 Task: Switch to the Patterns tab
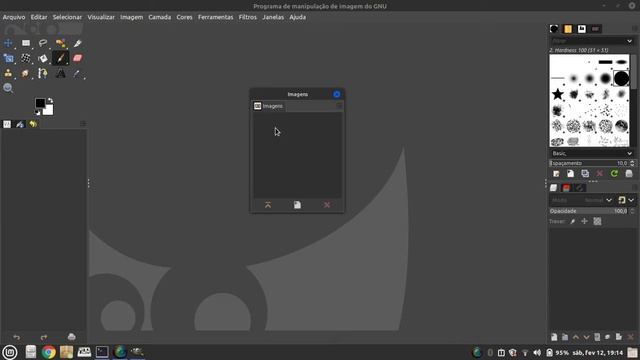[x=568, y=29]
